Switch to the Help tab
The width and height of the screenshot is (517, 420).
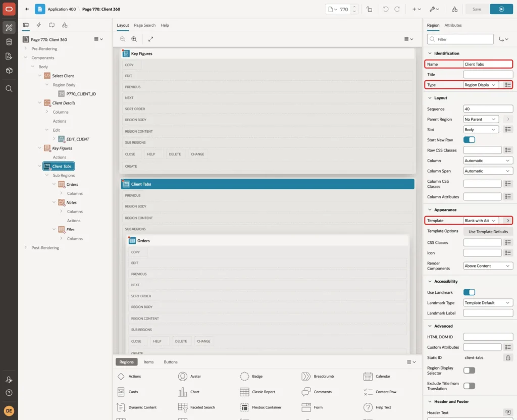coord(165,25)
